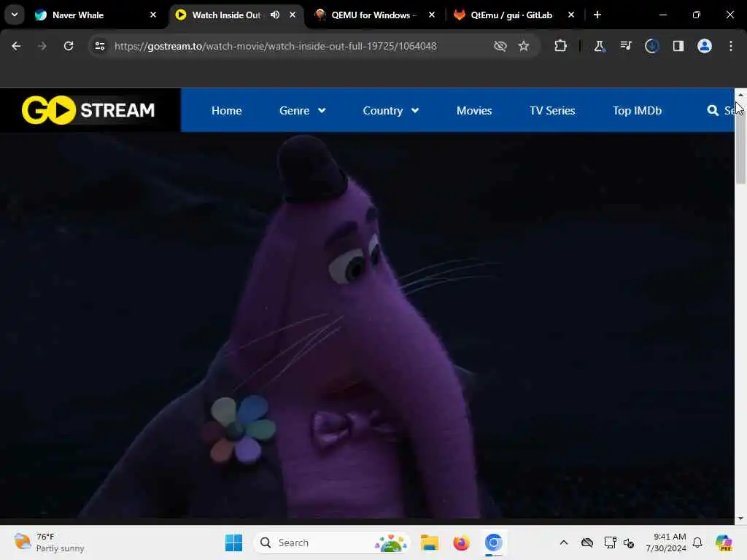Launch Firefox from the taskbar
The width and height of the screenshot is (747, 560).
[461, 542]
